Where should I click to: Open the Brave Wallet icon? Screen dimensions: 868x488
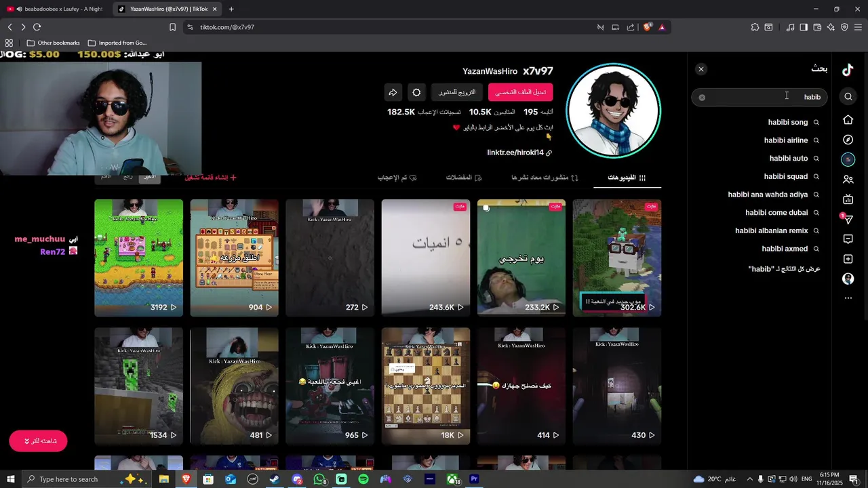[817, 27]
